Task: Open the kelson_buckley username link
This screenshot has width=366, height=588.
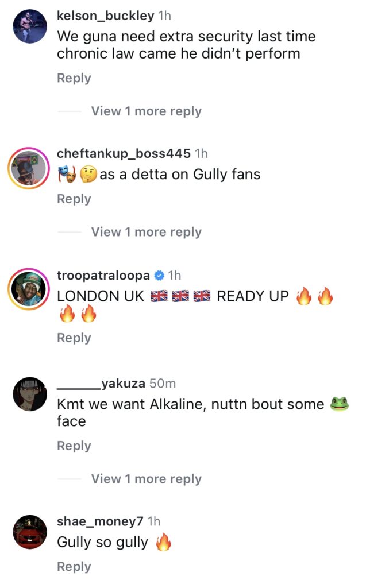Action: 106,16
